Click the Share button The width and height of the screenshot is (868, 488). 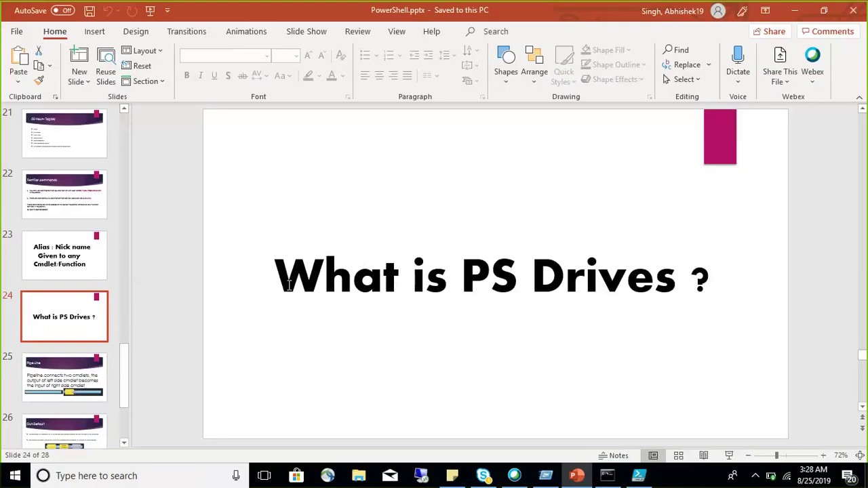[769, 31]
